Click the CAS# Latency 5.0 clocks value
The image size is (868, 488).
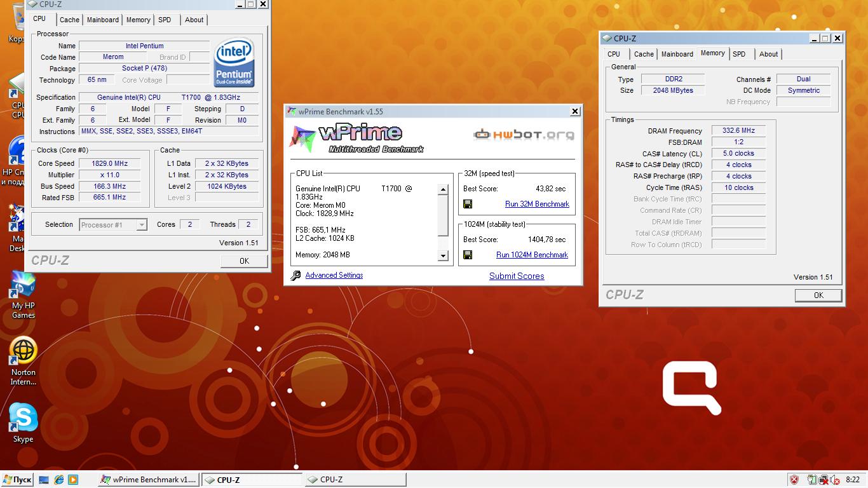point(738,153)
